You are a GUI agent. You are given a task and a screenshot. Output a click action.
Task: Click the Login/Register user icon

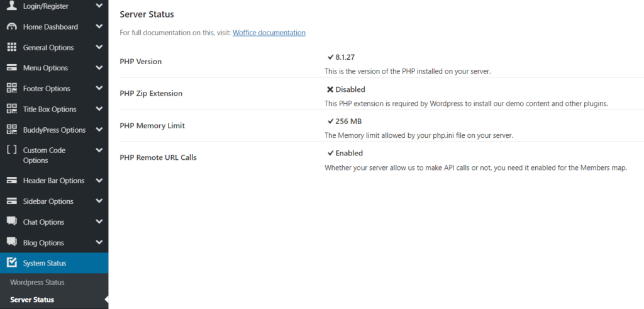[x=11, y=6]
